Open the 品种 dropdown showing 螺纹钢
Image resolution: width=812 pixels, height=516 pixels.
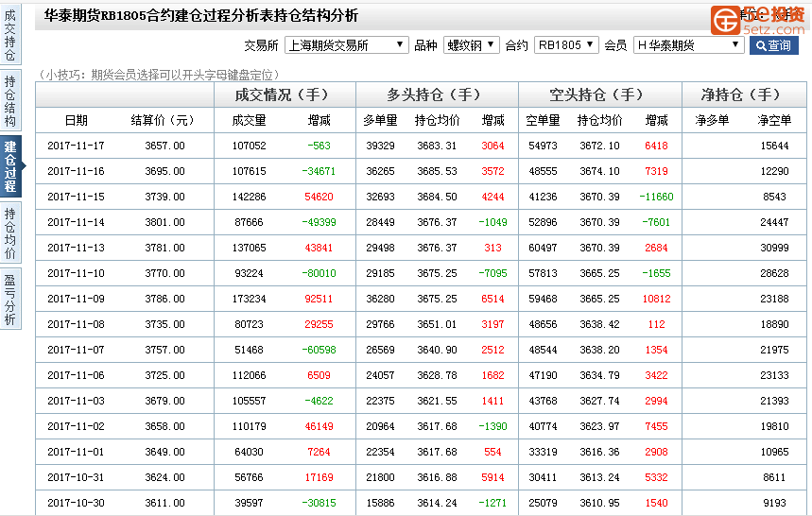pyautogui.click(x=472, y=45)
